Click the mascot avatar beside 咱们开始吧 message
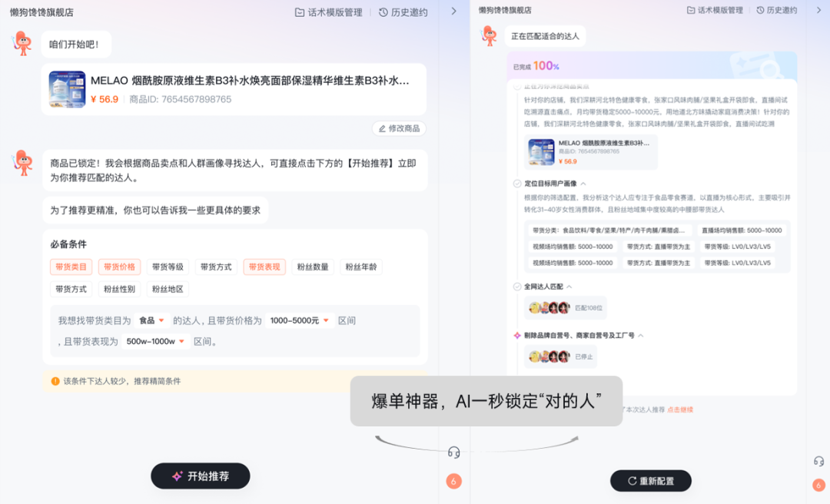This screenshot has height=504, width=830. tap(23, 44)
